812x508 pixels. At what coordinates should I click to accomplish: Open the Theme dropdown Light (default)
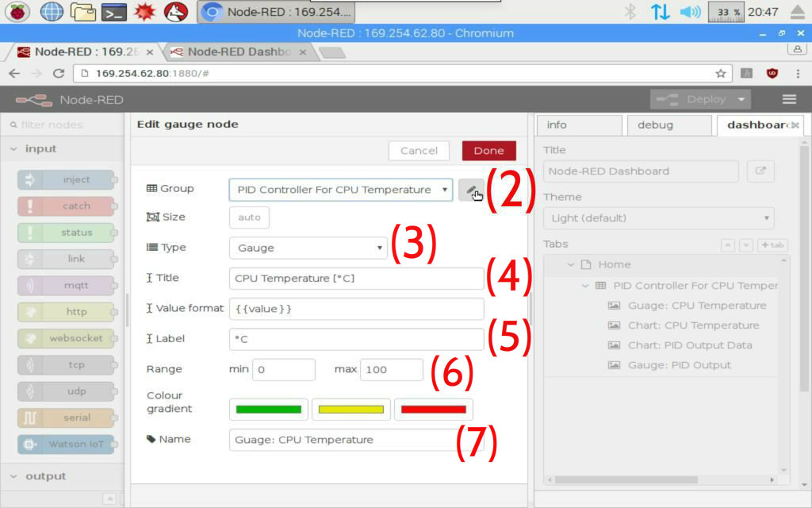pyautogui.click(x=659, y=218)
